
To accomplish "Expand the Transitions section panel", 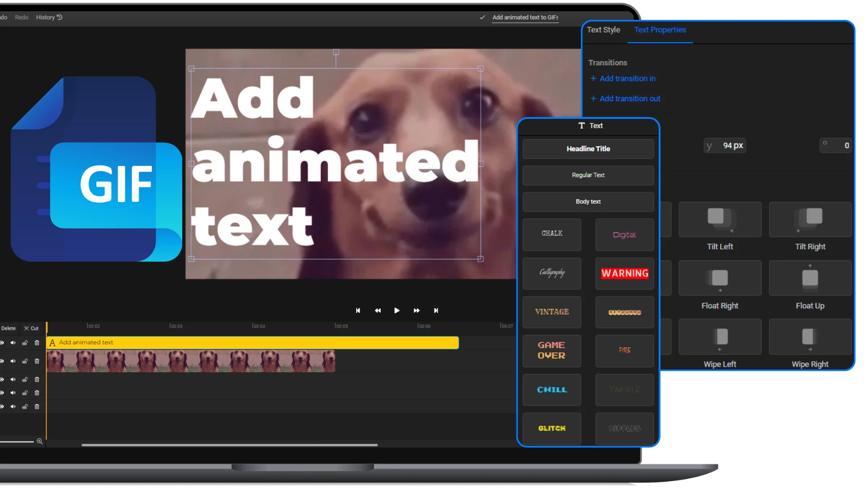I will coord(607,62).
